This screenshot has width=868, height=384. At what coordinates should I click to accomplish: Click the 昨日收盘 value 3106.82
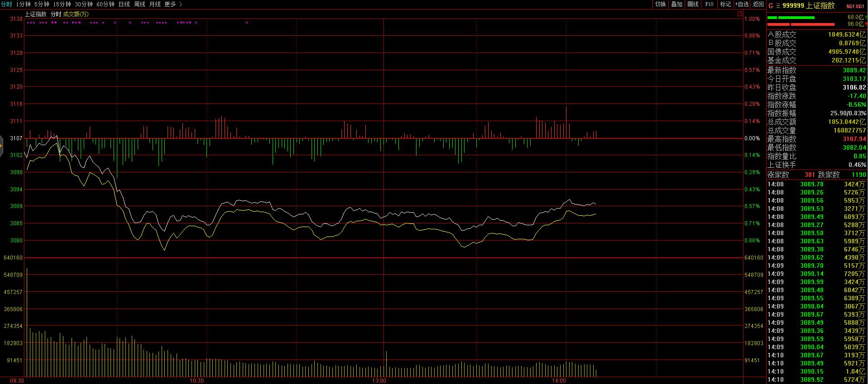[854, 87]
